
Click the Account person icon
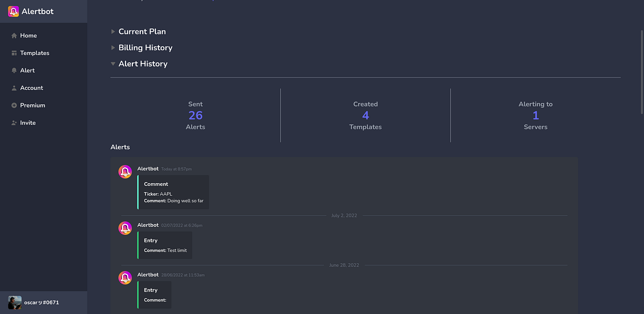tap(14, 88)
